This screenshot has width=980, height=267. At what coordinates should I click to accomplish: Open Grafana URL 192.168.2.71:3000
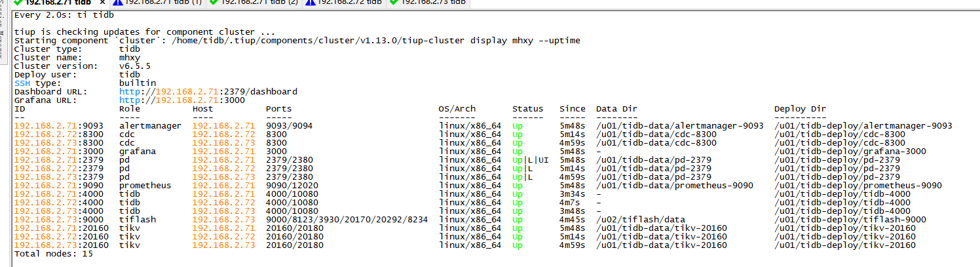[182, 100]
